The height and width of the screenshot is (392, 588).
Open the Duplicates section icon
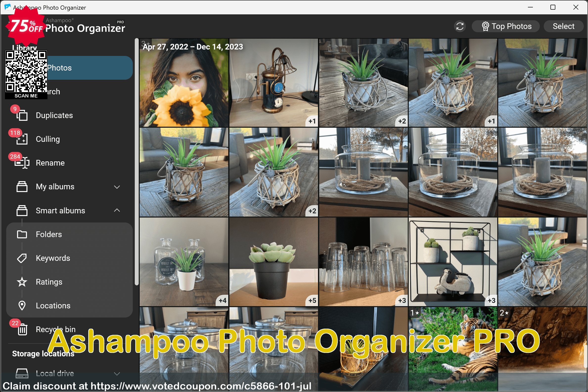pos(22,115)
